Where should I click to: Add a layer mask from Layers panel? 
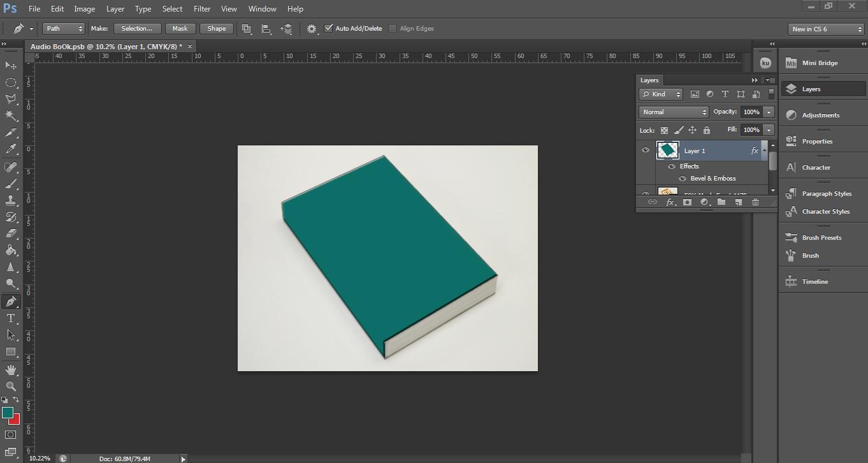687,202
